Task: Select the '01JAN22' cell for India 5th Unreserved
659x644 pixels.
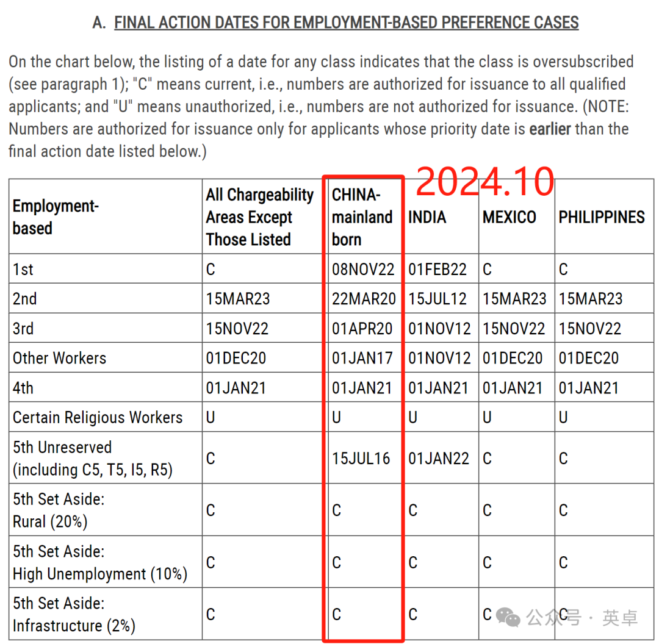Action: [439, 459]
